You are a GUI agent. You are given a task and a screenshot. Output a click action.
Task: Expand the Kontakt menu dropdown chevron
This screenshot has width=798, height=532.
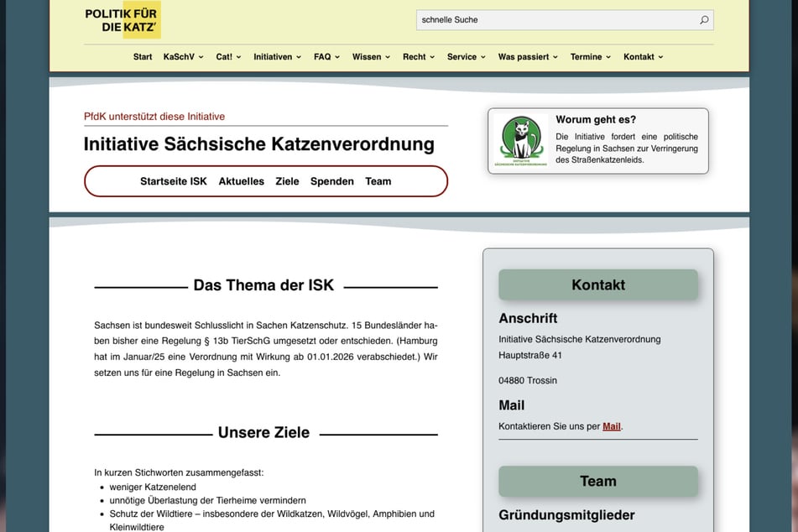click(661, 57)
